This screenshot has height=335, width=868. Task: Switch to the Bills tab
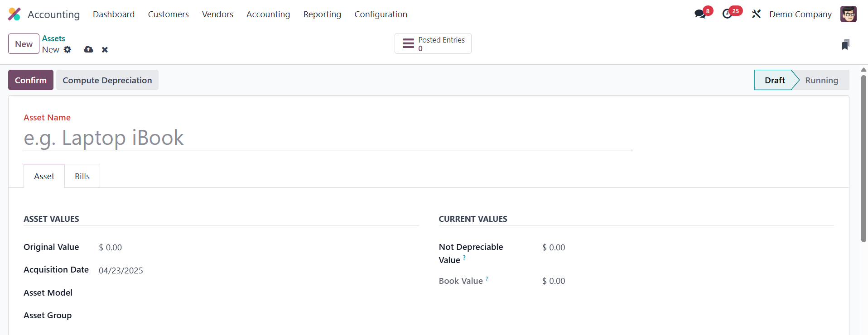pyautogui.click(x=82, y=176)
